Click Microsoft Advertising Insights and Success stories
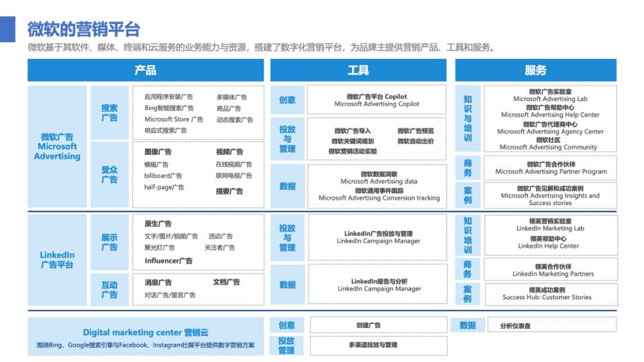This screenshot has width=644, height=362. [x=550, y=200]
